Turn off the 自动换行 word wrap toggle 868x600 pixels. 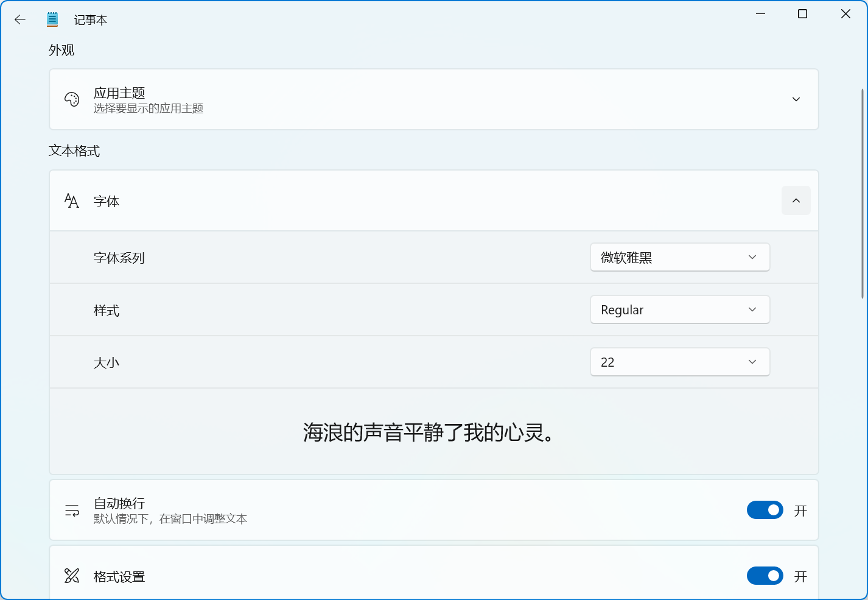pyautogui.click(x=765, y=510)
